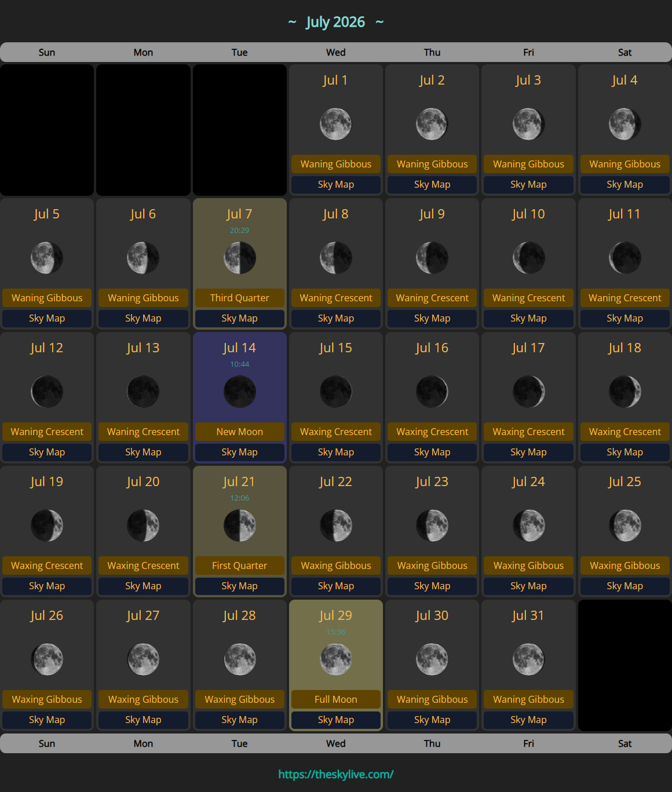672x792 pixels.
Task: Select the Full Moon phase label on Jul 29
Action: (x=335, y=699)
